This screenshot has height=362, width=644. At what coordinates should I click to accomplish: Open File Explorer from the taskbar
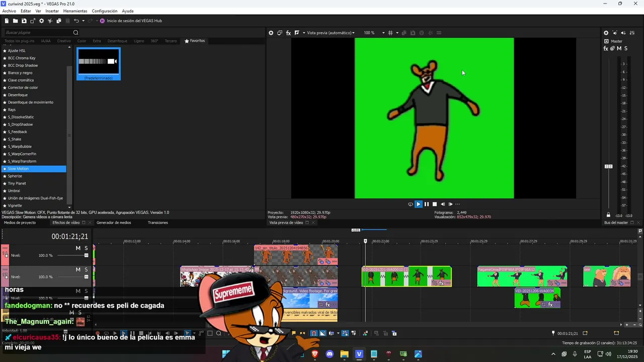pos(344,354)
